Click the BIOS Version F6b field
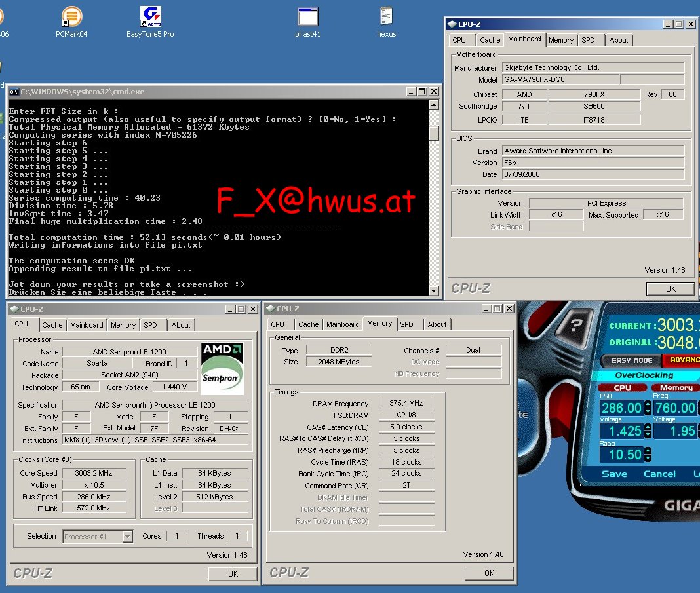700x593 pixels. [x=593, y=163]
